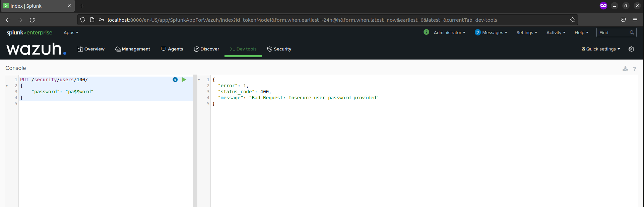This screenshot has height=207, width=644.
Task: Expand Administrator user menu
Action: 449,33
